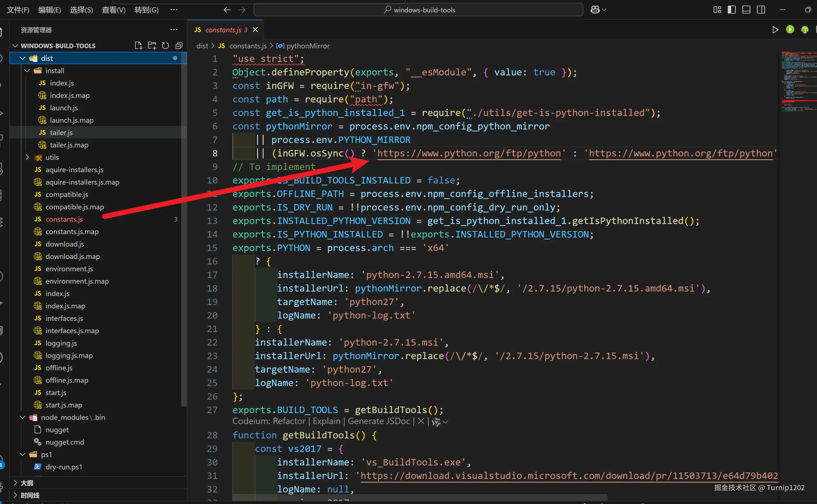Viewport: 817px width, 504px height.
Task: Collapse the install folder
Action: pos(27,71)
